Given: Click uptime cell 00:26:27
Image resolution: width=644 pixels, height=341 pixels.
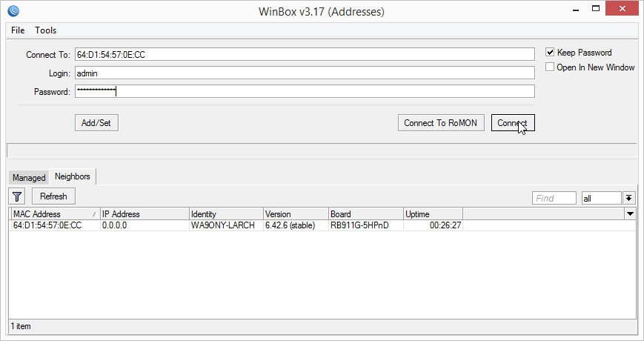Looking at the screenshot, I should [x=433, y=225].
